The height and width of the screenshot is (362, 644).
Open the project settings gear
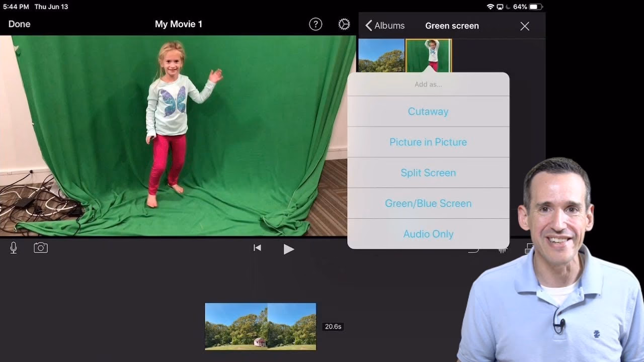pyautogui.click(x=344, y=24)
